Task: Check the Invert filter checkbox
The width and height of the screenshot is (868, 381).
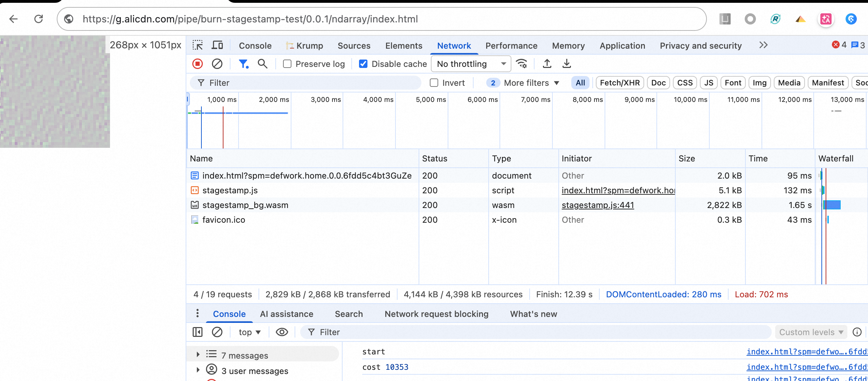Action: click(x=434, y=83)
